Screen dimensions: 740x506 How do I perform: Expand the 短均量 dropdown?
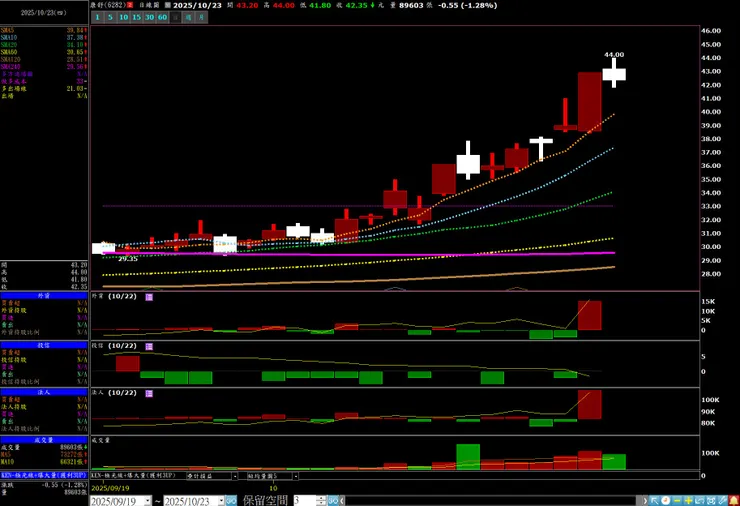pos(295,476)
